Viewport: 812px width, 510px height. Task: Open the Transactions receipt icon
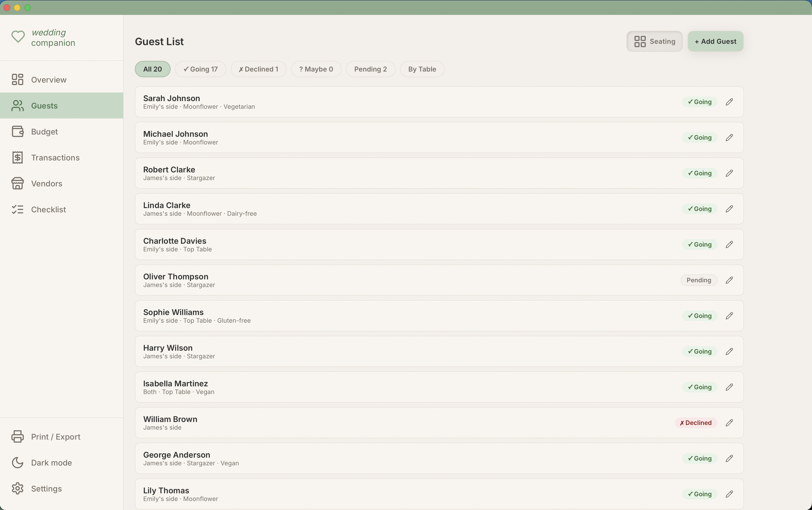(x=18, y=158)
